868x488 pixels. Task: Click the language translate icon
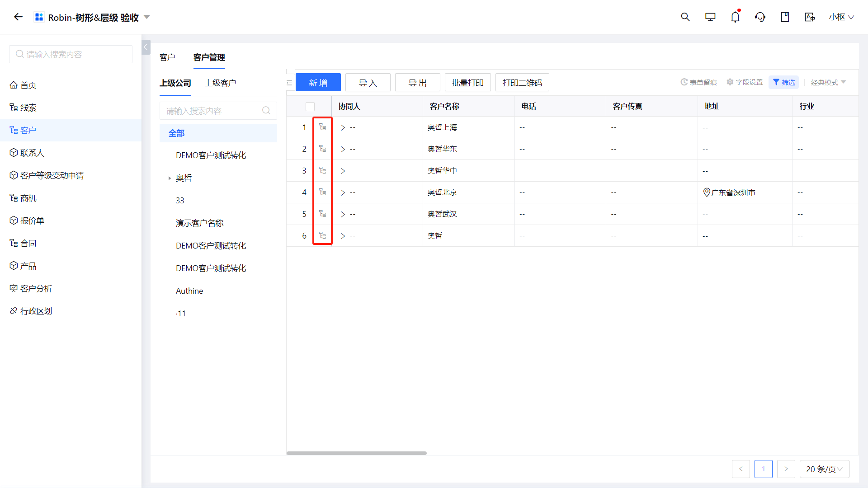[x=810, y=17]
